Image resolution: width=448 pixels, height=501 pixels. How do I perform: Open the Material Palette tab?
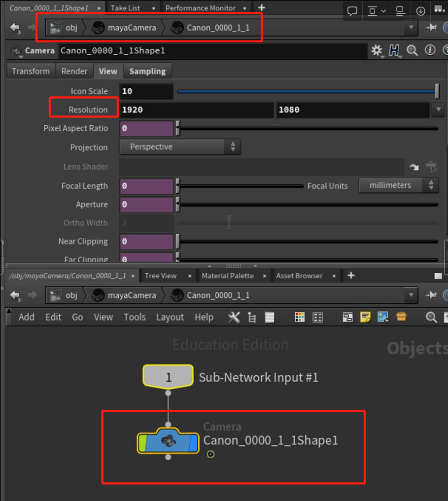click(228, 276)
